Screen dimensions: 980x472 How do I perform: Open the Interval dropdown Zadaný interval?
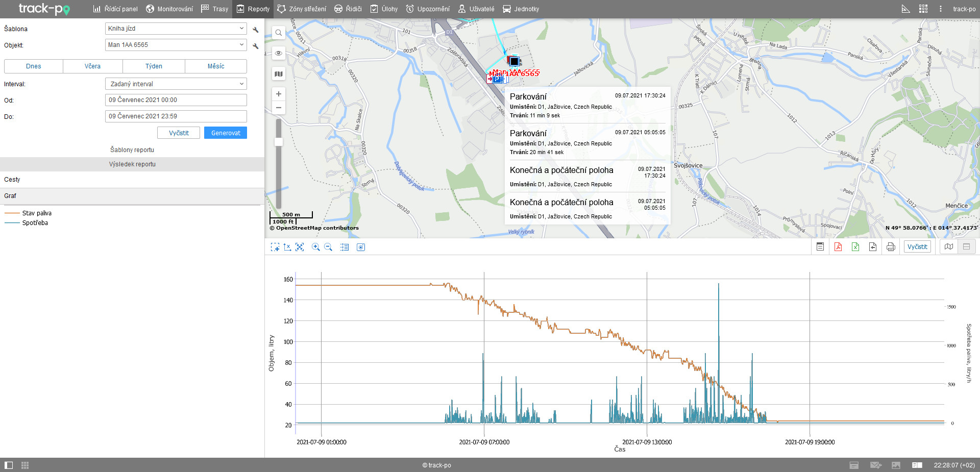pyautogui.click(x=176, y=84)
